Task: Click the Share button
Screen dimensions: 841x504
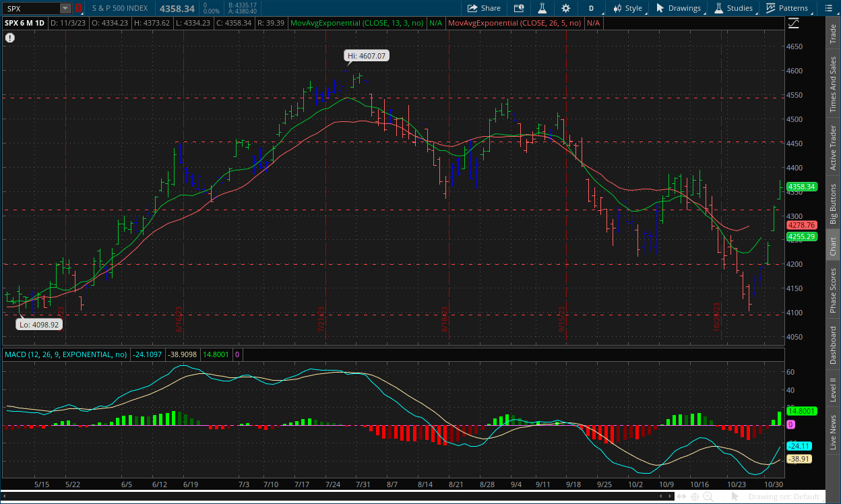Action: click(484, 8)
